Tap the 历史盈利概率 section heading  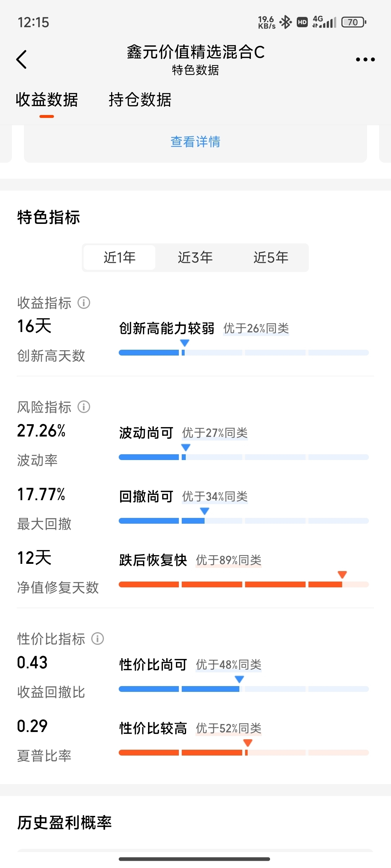coord(64,823)
